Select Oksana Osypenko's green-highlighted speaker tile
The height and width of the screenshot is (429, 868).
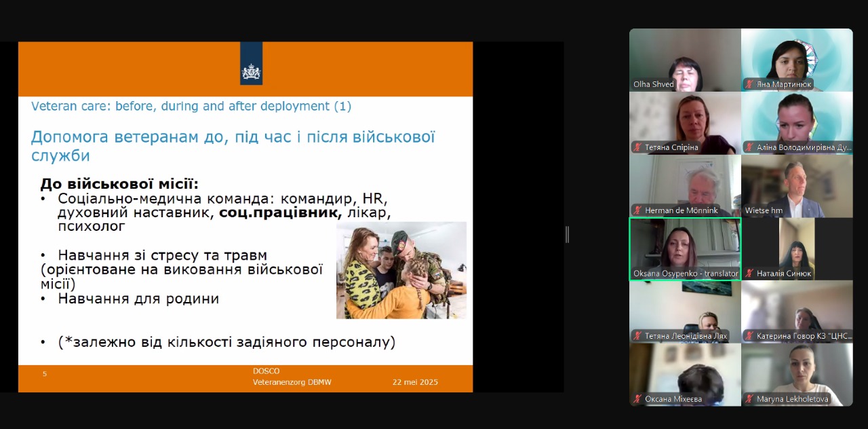684,249
